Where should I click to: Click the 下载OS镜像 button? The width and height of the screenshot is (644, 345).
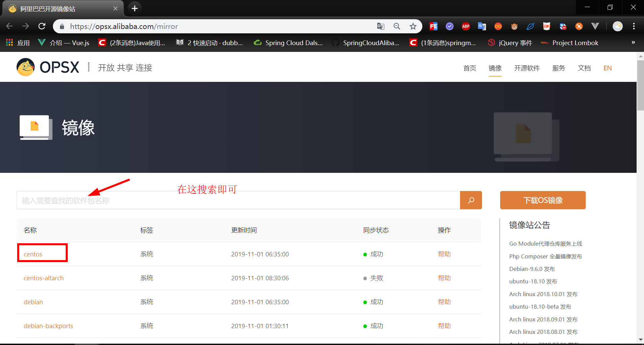(543, 200)
